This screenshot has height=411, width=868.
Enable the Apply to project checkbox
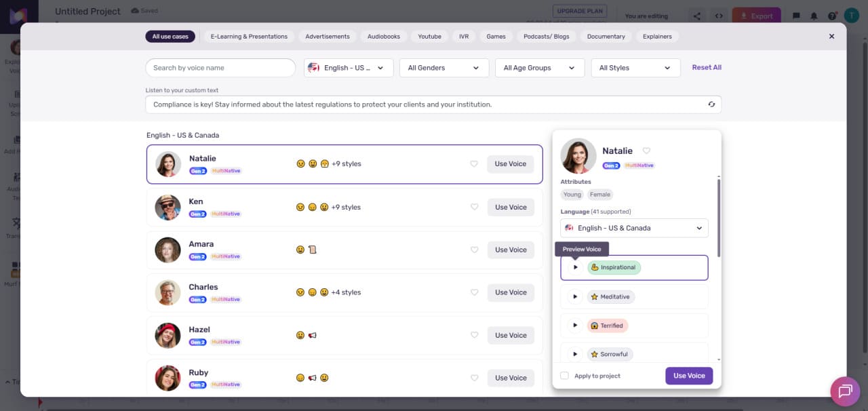[565, 376]
